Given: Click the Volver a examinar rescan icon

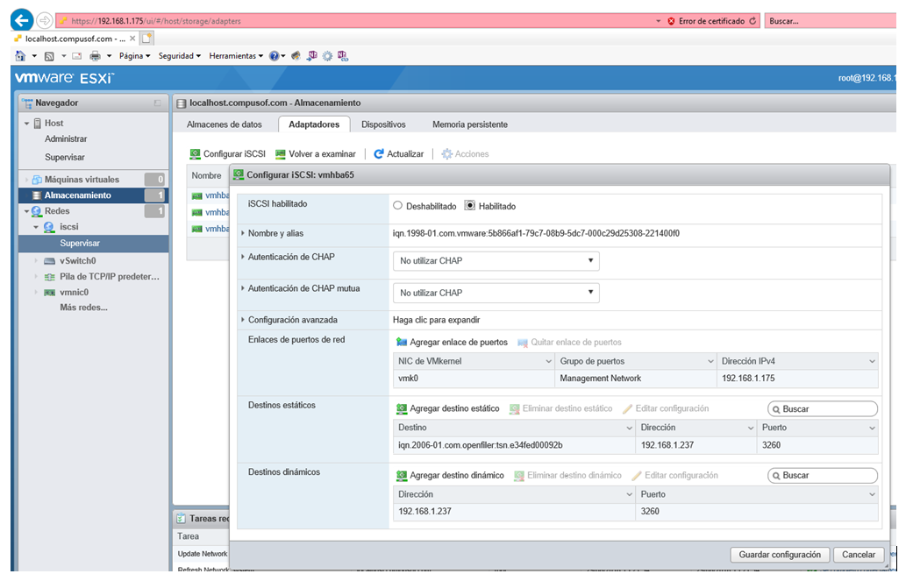Looking at the screenshot, I should 281,154.
